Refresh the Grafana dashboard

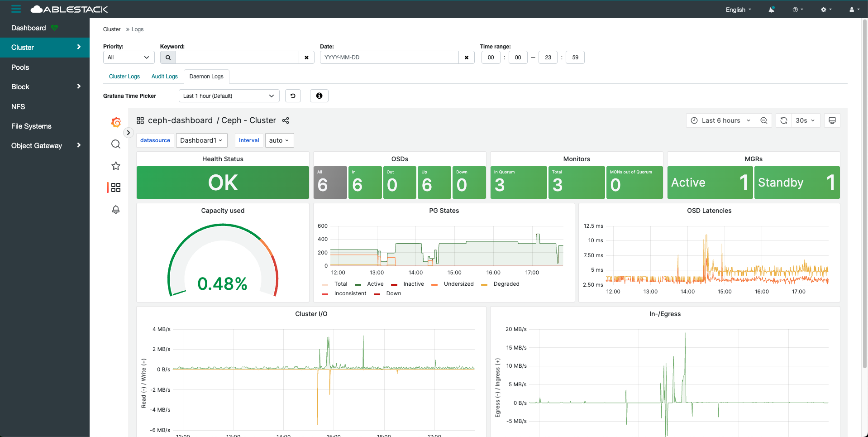click(784, 120)
